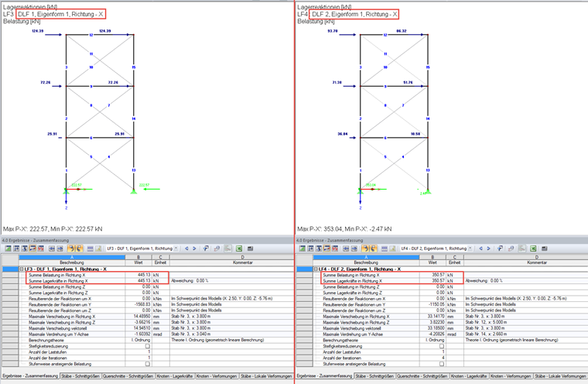Click Beschreibung header in right table
Viewport: 588px width, 384px height.
(x=366, y=262)
